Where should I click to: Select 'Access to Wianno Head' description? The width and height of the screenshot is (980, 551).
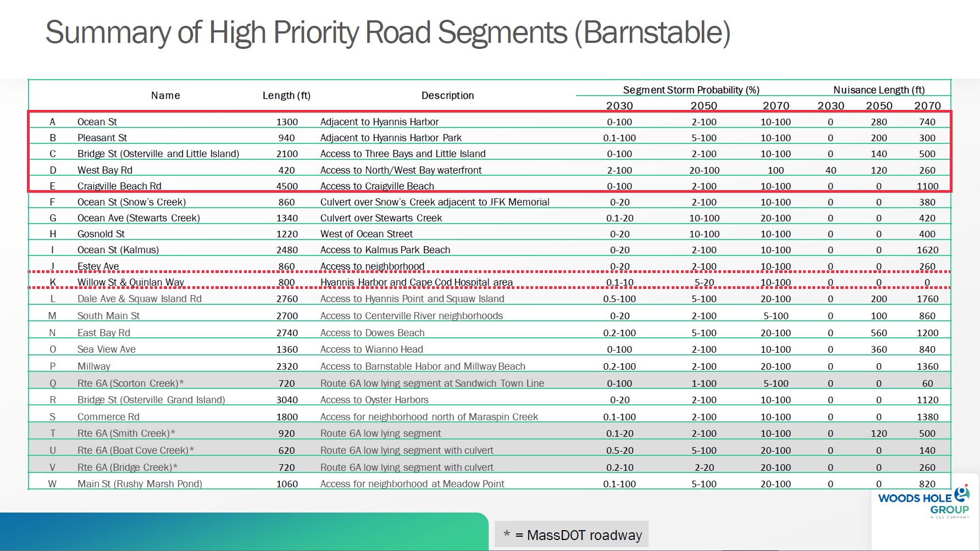(372, 349)
